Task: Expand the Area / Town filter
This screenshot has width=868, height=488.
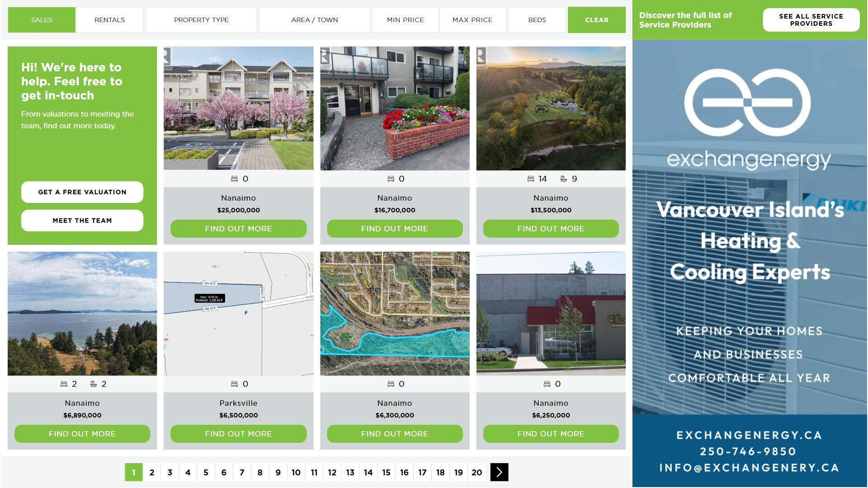Action: point(314,20)
